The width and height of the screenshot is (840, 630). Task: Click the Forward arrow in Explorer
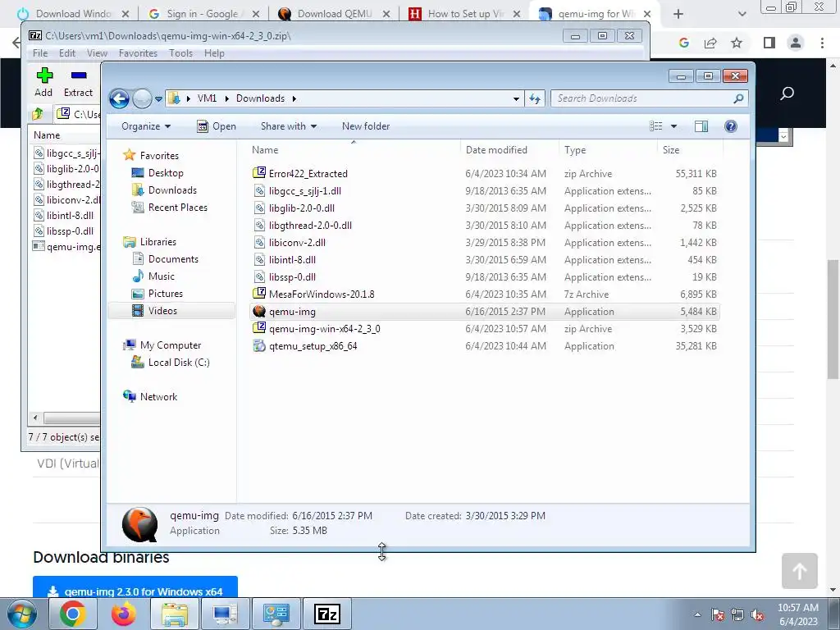pos(142,98)
